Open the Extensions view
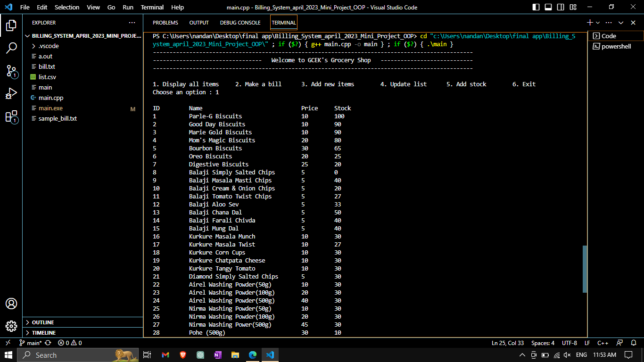The height and width of the screenshot is (362, 644). (x=11, y=117)
